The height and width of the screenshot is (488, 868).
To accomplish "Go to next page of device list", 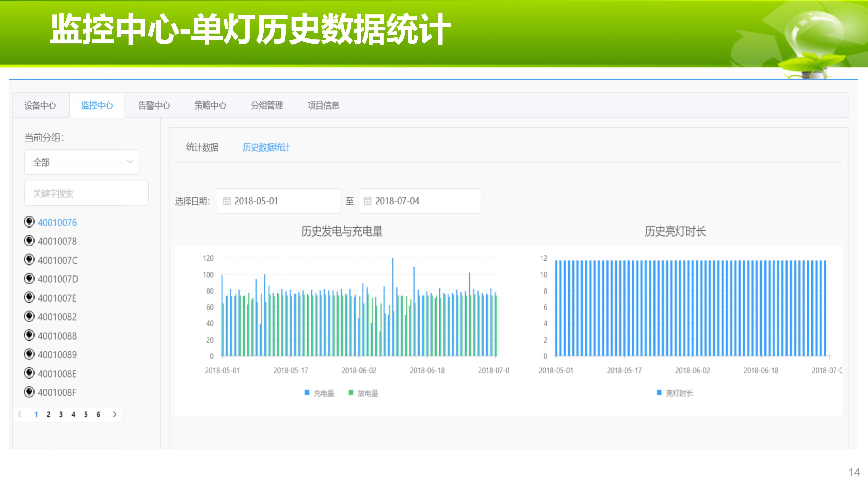I will (x=115, y=414).
